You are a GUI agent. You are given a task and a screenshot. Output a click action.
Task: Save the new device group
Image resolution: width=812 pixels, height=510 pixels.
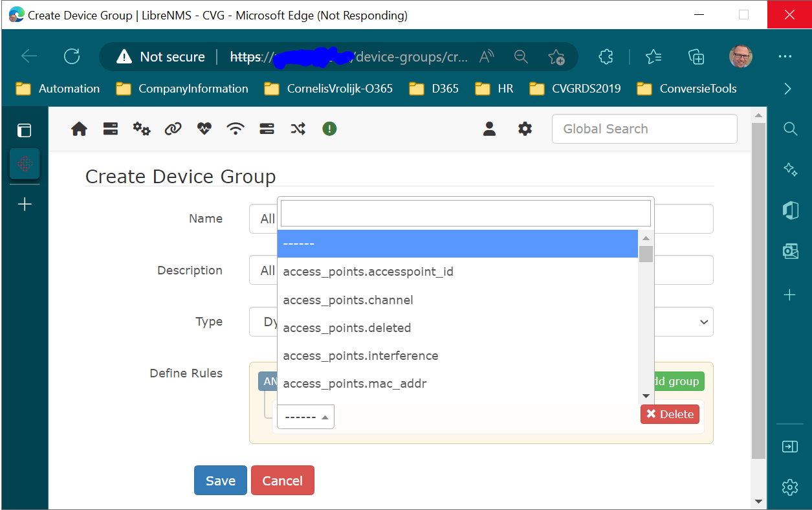point(220,480)
